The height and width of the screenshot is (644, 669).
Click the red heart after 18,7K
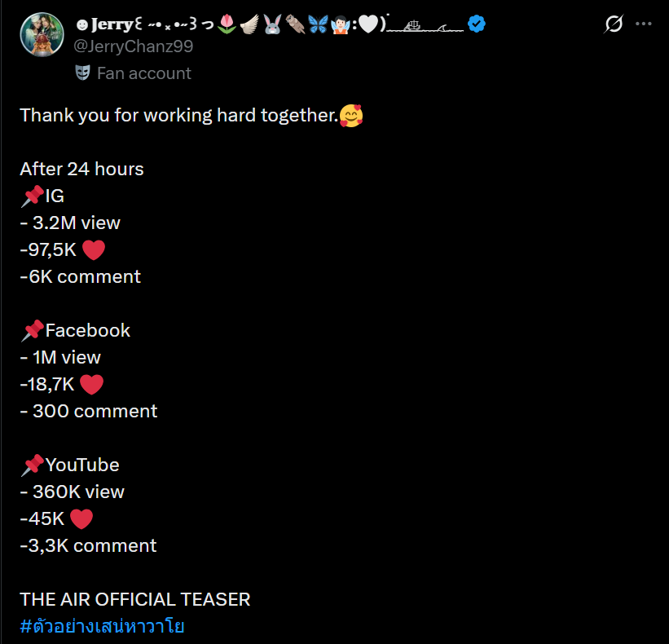[92, 385]
